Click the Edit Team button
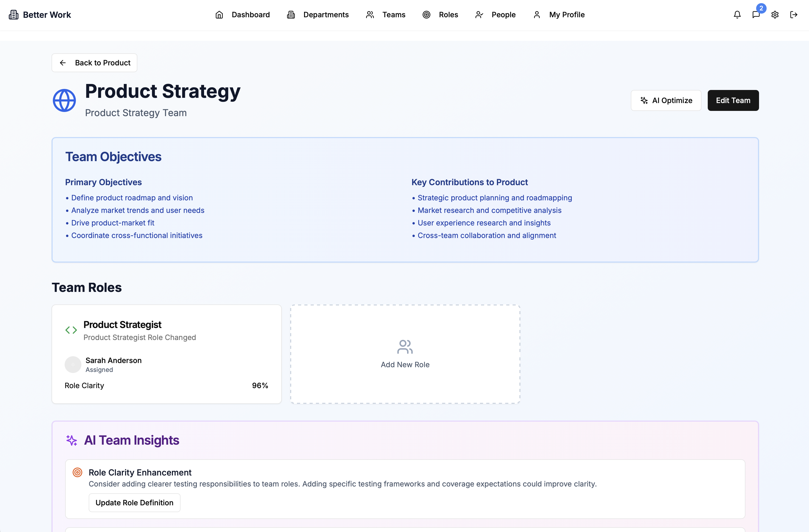 (x=733, y=100)
